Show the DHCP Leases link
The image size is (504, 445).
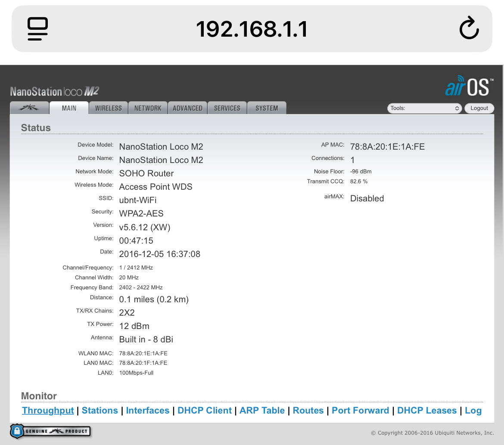(x=427, y=411)
